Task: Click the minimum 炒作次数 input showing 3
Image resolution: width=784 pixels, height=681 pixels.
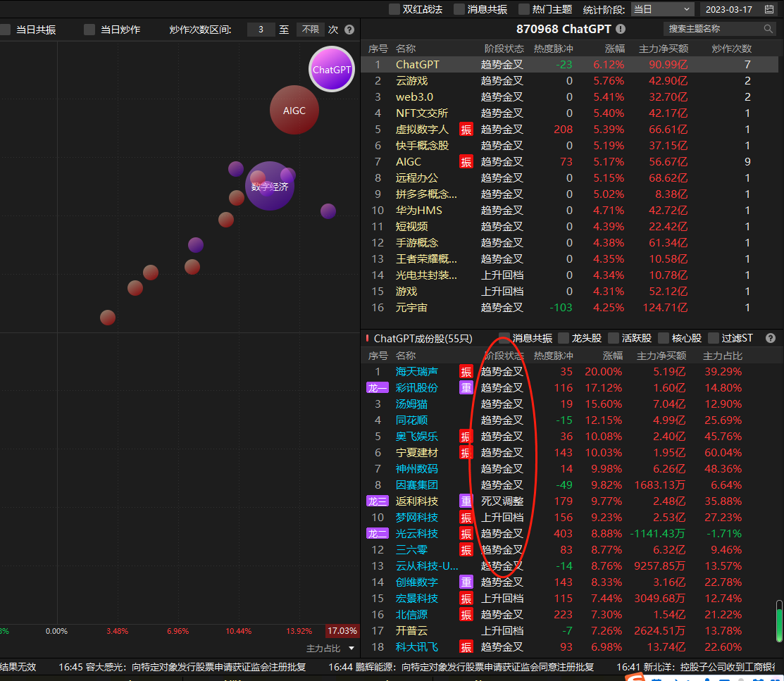Action: pyautogui.click(x=261, y=30)
